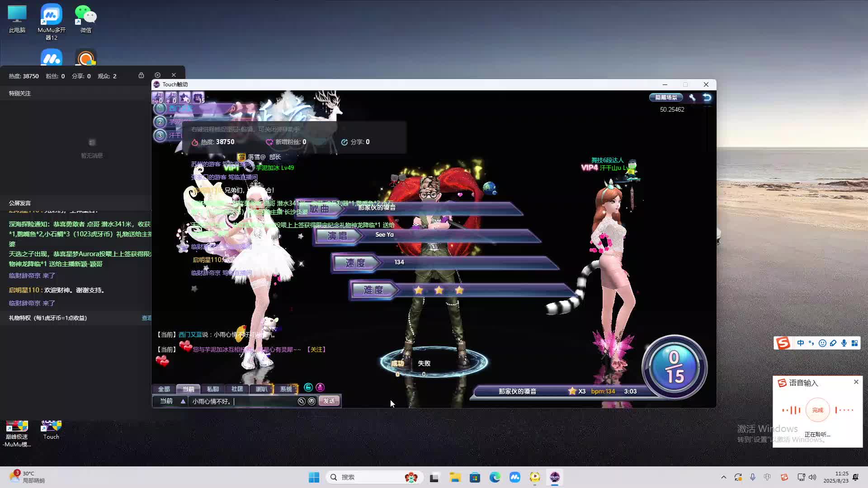Toggle Chinese/English input mode button
The width and height of the screenshot is (868, 488).
click(x=800, y=343)
